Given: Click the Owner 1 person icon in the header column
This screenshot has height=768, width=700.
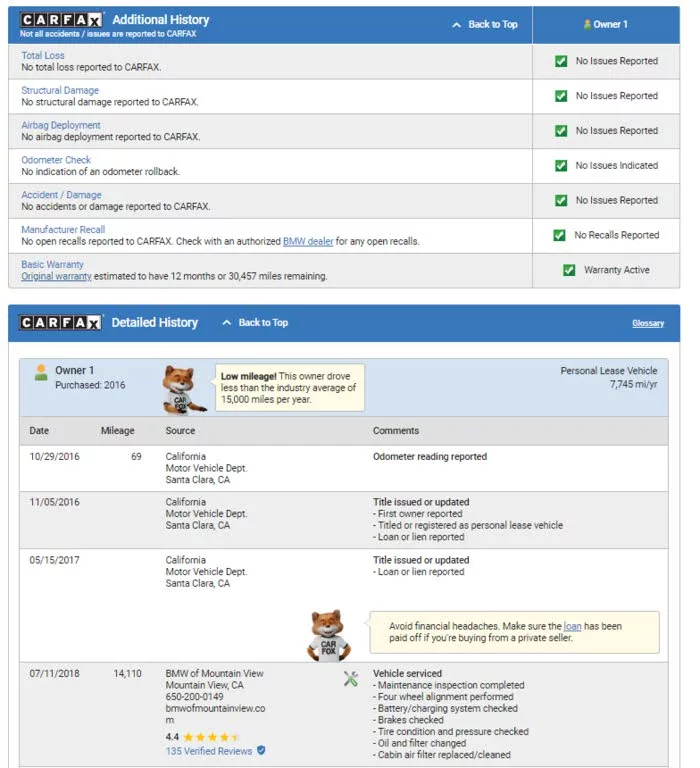Looking at the screenshot, I should [x=587, y=24].
